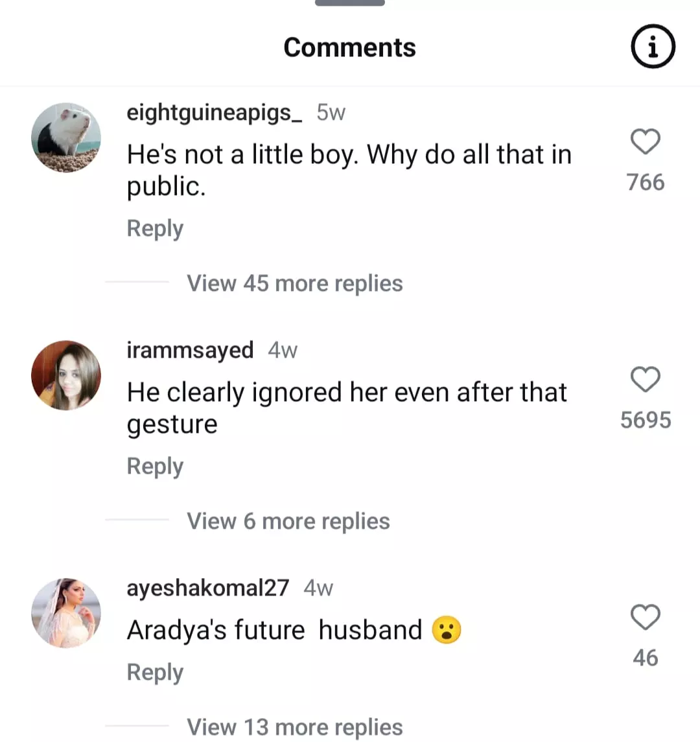Like the eightguineapigs_ comment
Screen dimensions: 700x742
(645, 142)
